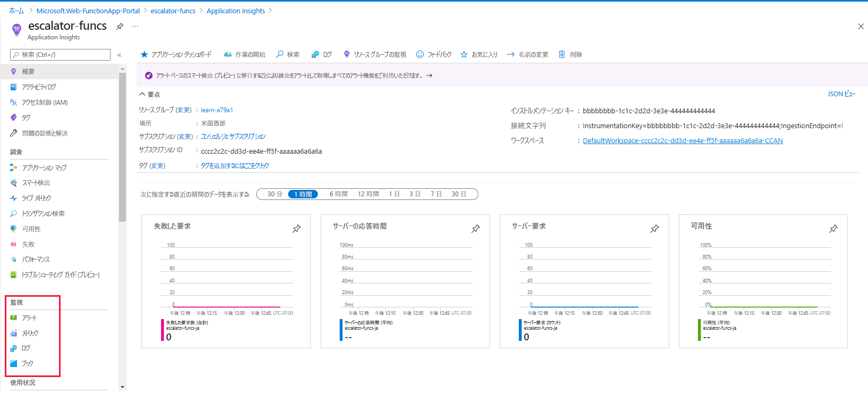868x393 pixels.
Task: Select the 7 日 time range
Action: point(436,194)
